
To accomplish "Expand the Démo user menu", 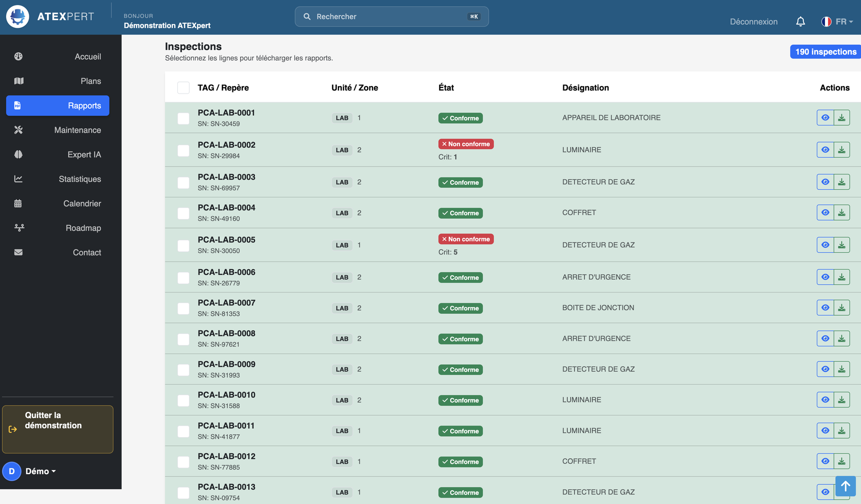I will click(x=29, y=471).
